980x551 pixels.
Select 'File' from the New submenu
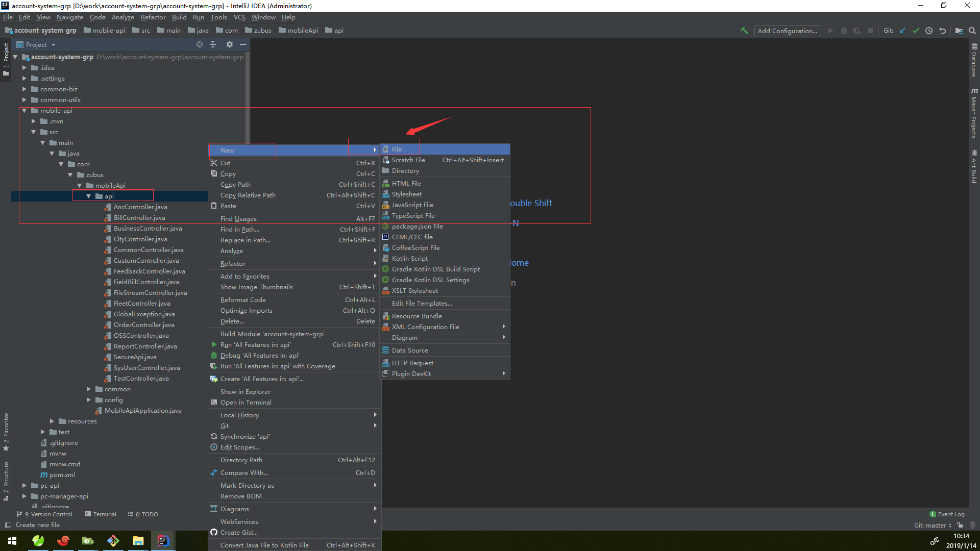397,149
